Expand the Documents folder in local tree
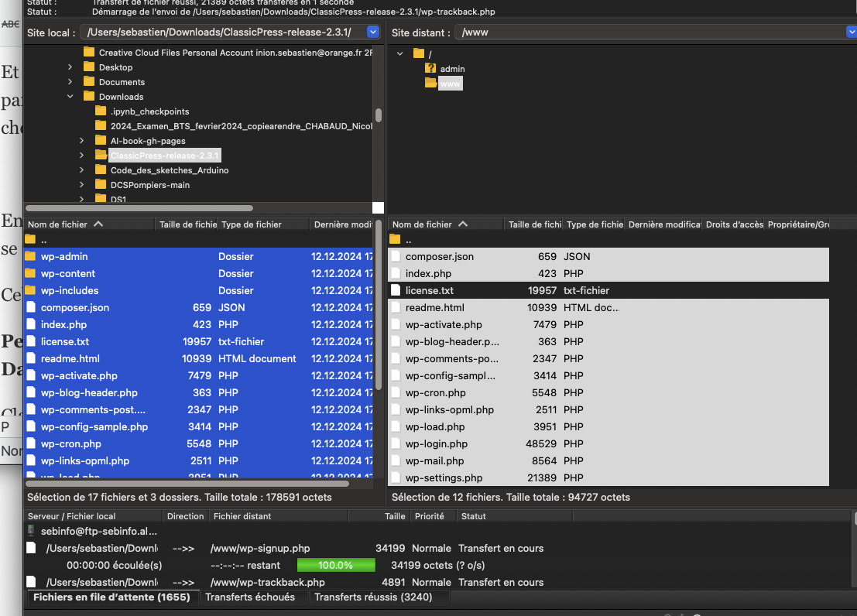This screenshot has width=857, height=616. (70, 82)
